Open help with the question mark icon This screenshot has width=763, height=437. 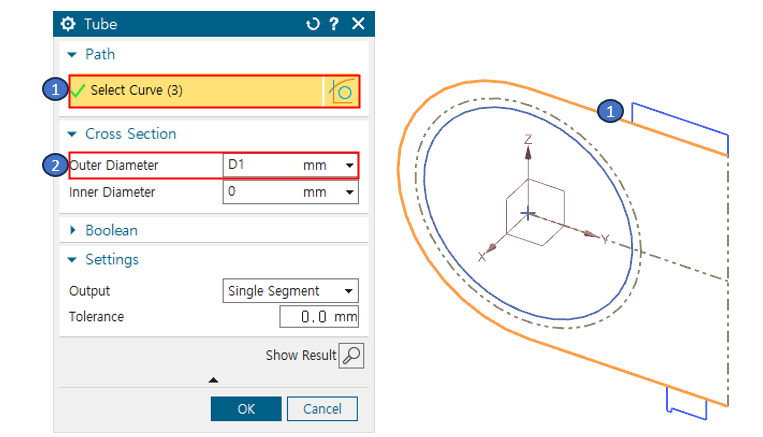coord(334,24)
